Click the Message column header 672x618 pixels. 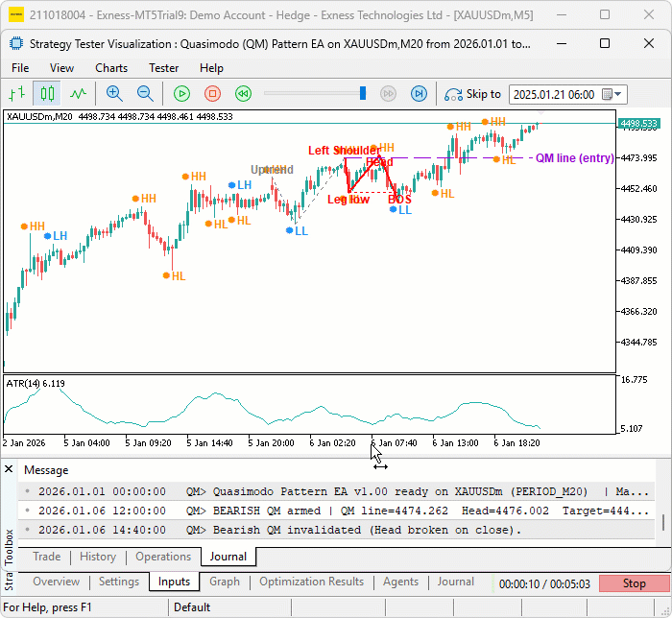[46, 470]
